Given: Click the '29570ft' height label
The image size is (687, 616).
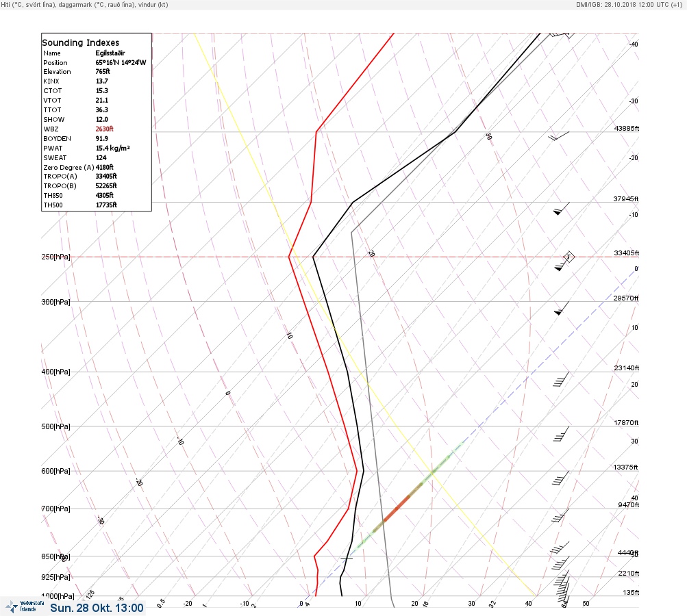Looking at the screenshot, I should [x=625, y=298].
